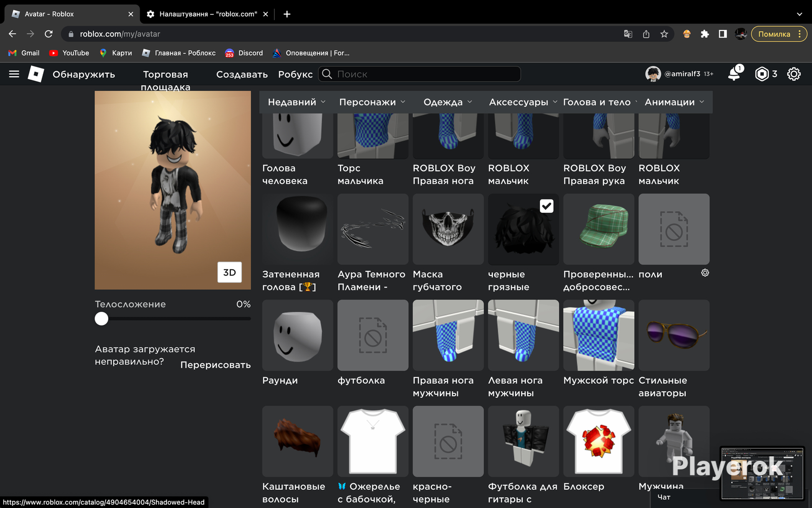This screenshot has width=812, height=508.
Task: Toggle the 3D avatar view button
Action: click(229, 272)
